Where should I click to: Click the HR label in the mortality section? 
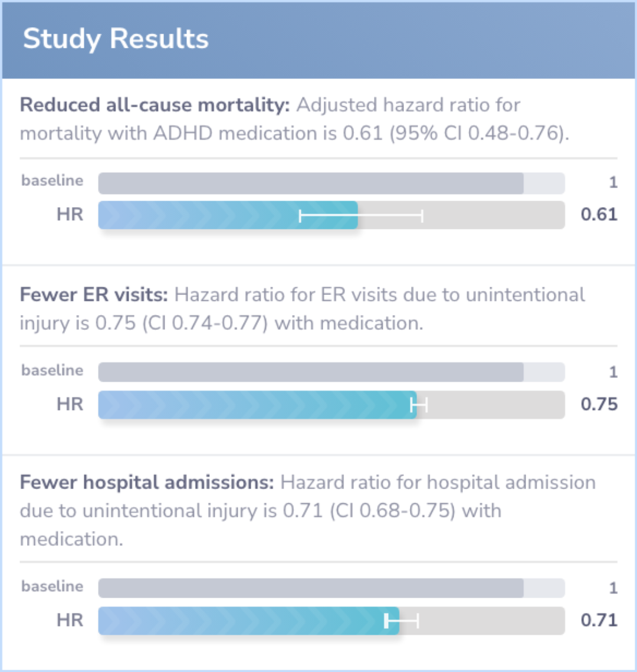tap(70, 214)
